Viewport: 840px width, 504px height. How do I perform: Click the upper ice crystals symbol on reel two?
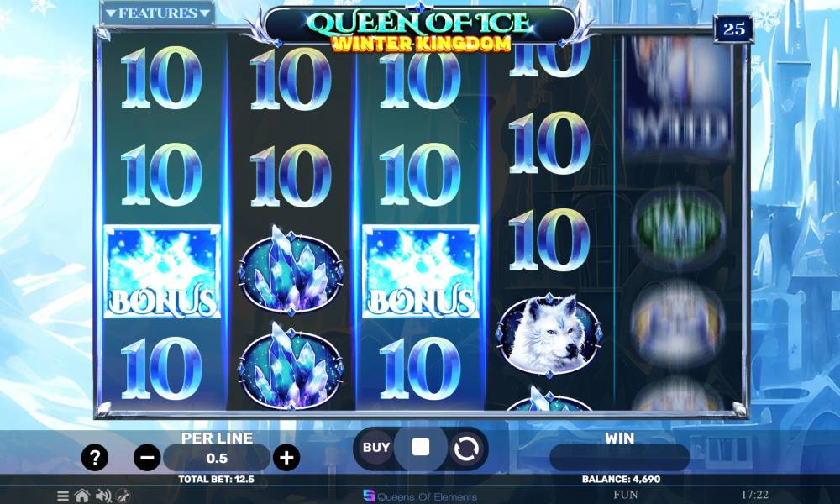[291, 270]
